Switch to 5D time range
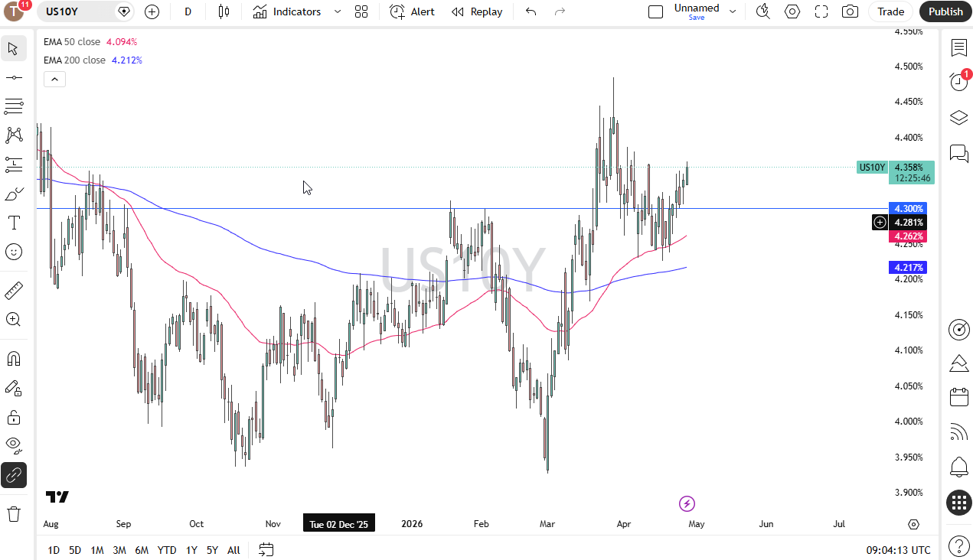The height and width of the screenshot is (560, 973). [x=75, y=550]
